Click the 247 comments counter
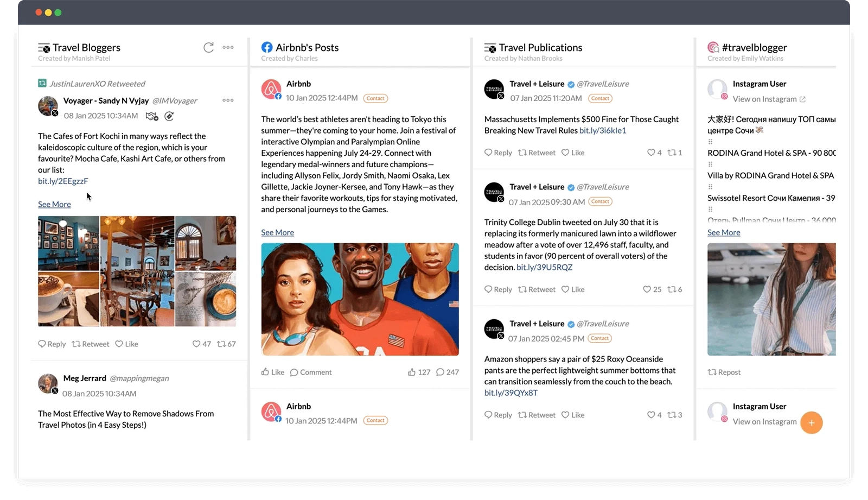The width and height of the screenshot is (868, 500). pyautogui.click(x=448, y=372)
